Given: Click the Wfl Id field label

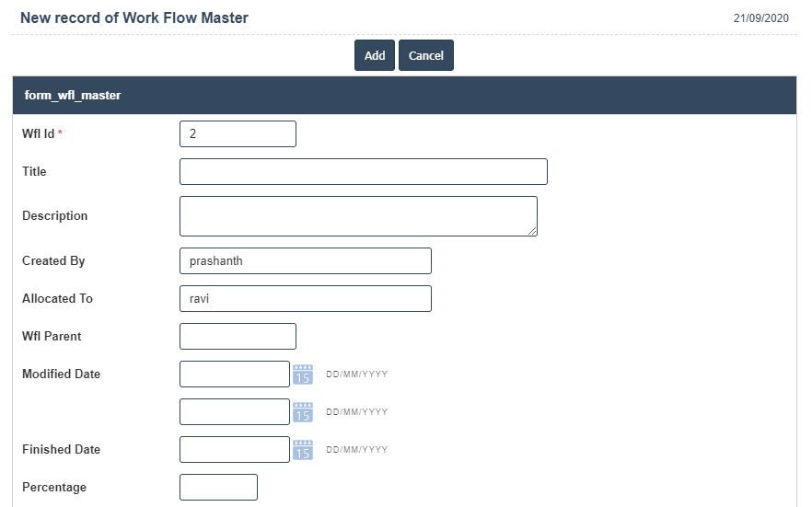Looking at the screenshot, I should [x=39, y=134].
